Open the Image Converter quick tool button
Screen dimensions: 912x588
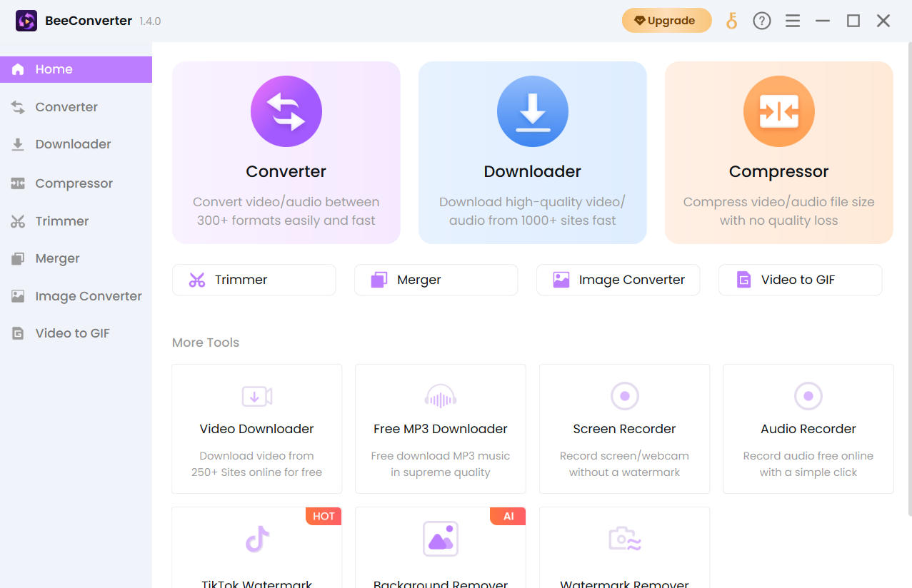(x=618, y=280)
